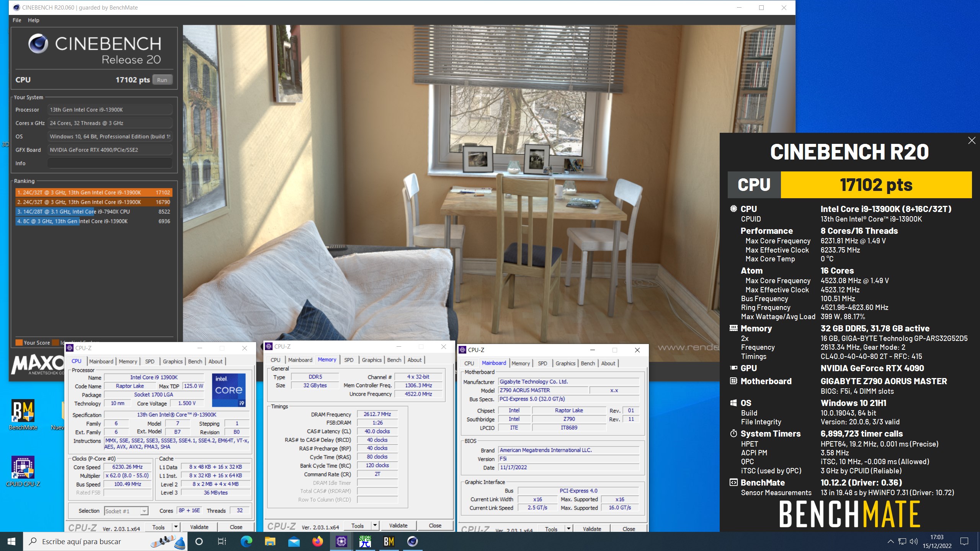Screen dimensions: 980x551
Task: Click the yellow 17102 pts score banner
Action: [876, 185]
